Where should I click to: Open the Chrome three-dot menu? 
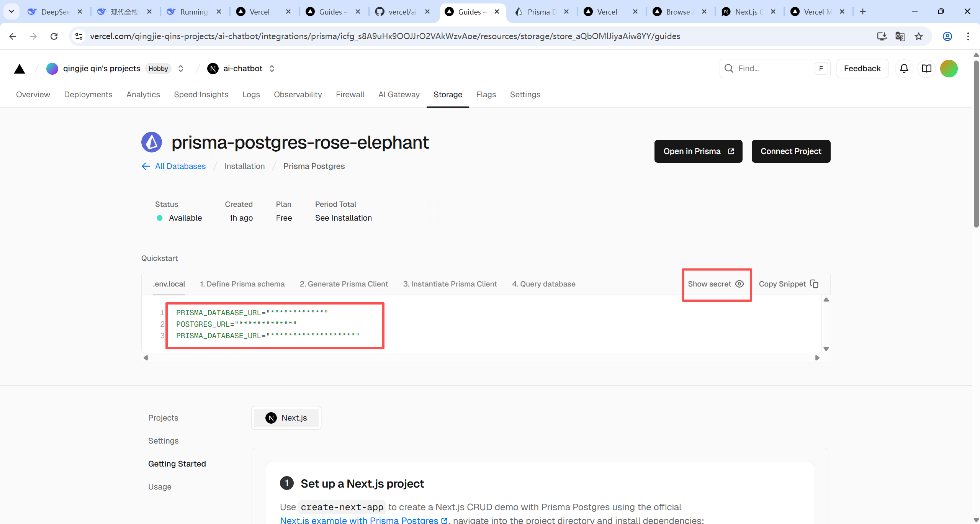(968, 36)
